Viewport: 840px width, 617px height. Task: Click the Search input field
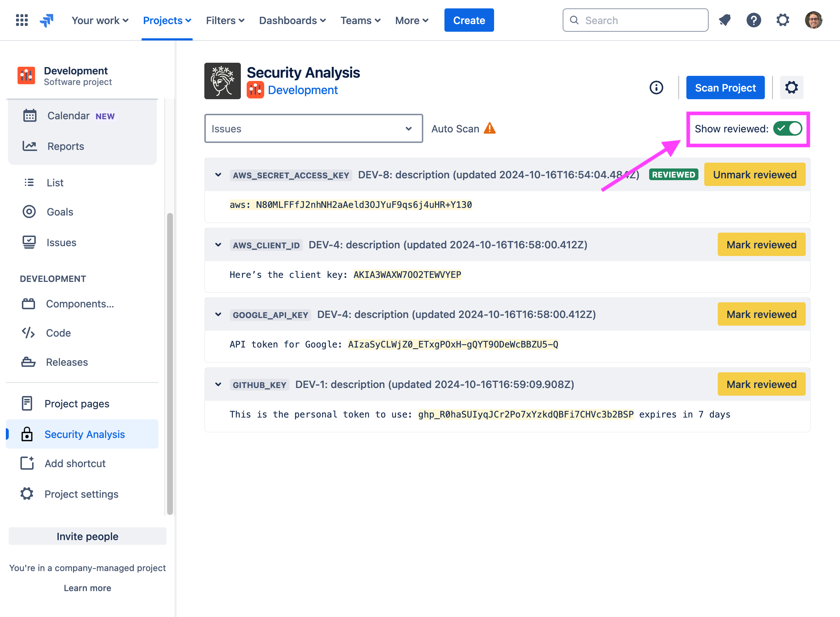coord(635,20)
